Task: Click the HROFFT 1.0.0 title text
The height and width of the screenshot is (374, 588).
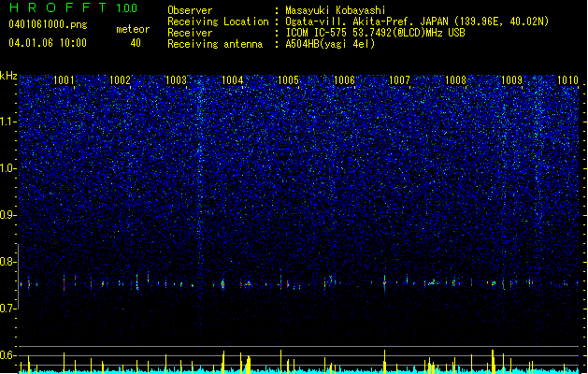Action: click(73, 7)
